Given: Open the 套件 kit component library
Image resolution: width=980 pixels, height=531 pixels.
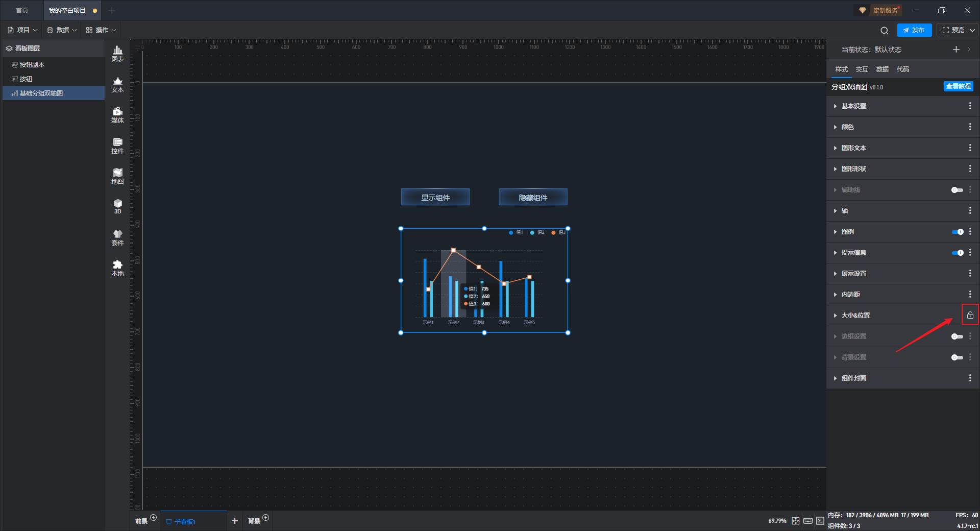Looking at the screenshot, I should 117,237.
